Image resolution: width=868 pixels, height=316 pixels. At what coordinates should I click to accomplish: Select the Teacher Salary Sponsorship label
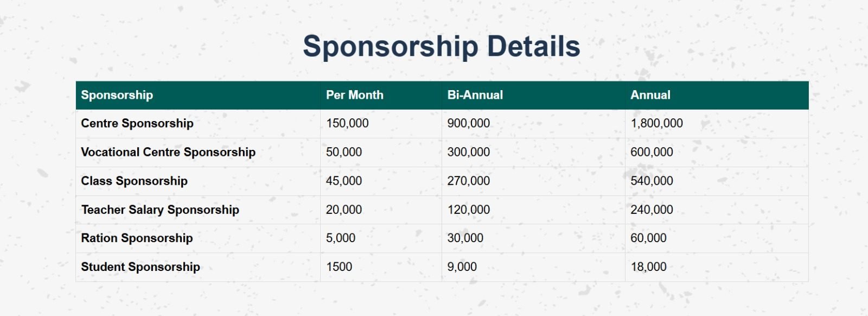(x=159, y=210)
